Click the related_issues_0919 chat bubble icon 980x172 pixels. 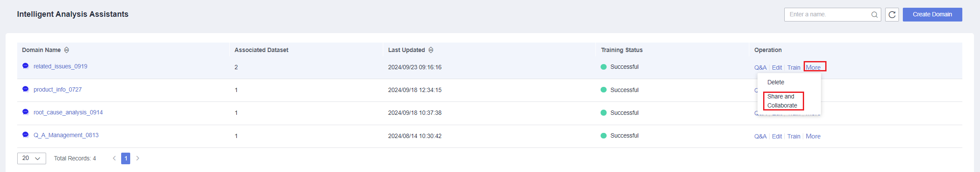point(25,66)
